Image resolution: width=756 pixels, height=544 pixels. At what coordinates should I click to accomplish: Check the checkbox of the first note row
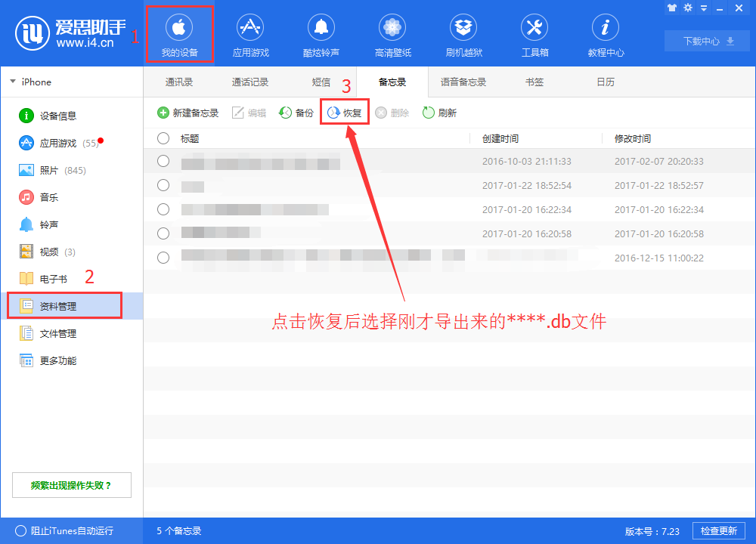tap(163, 160)
